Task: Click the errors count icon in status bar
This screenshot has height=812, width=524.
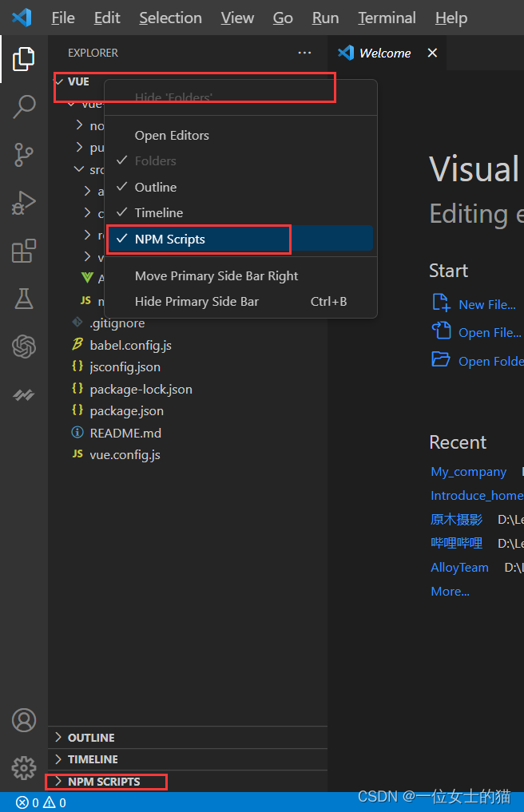Action: [22, 802]
